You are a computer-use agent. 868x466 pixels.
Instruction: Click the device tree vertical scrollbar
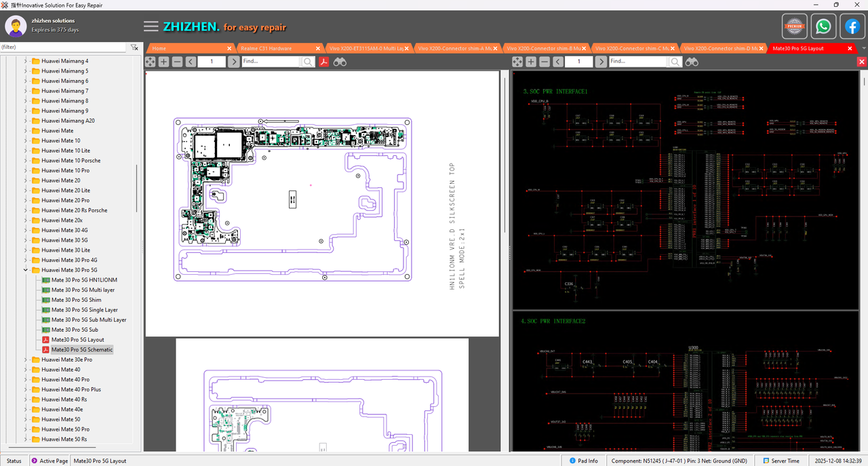coord(138,187)
